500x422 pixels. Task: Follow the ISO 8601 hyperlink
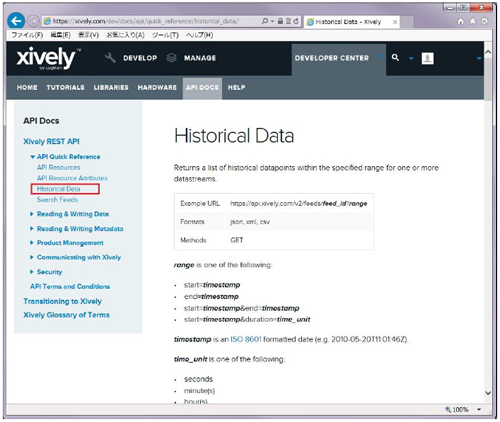pos(246,339)
